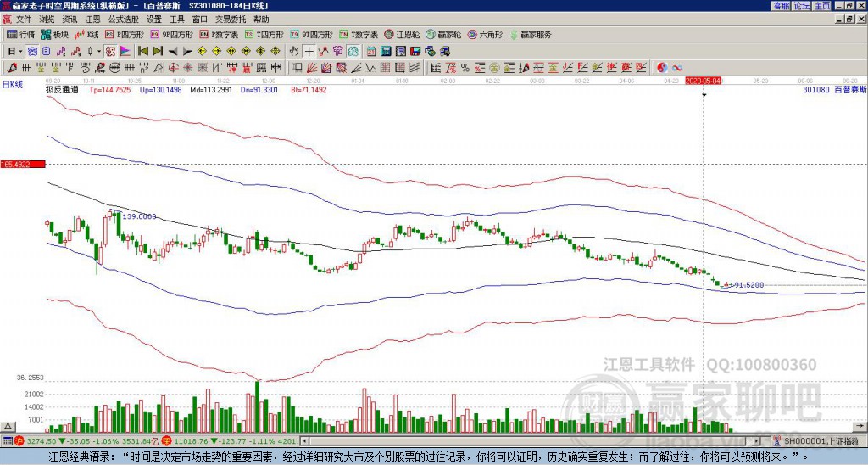Click the 165.4922 price label
Image resolution: width=868 pixels, height=465 pixels.
(23, 164)
